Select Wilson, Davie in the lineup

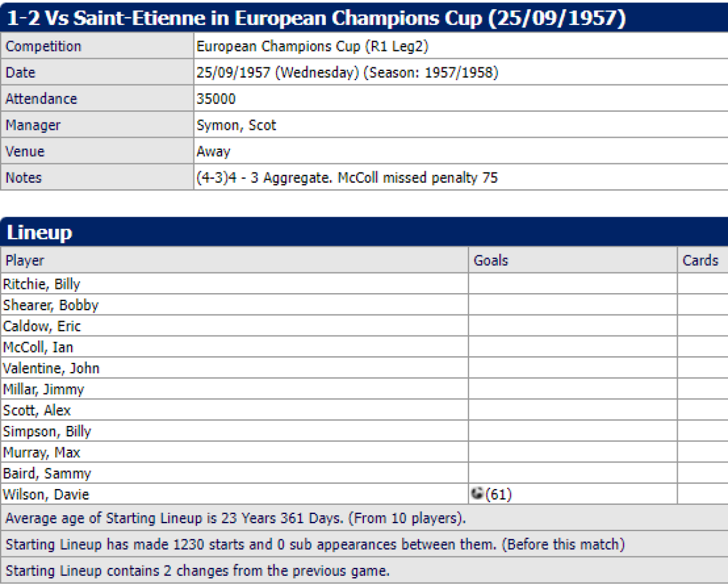point(45,495)
